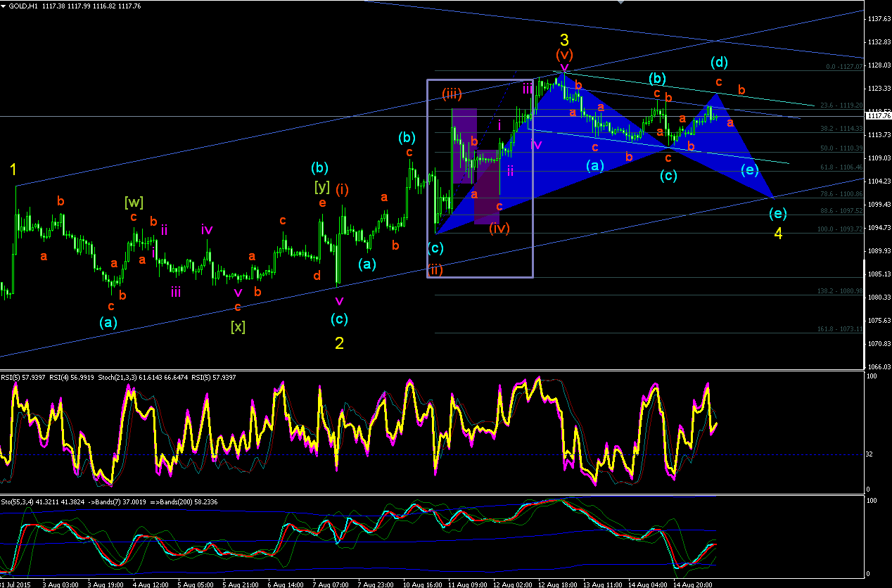Click time axis label 4 Aug 12:00

149,584
